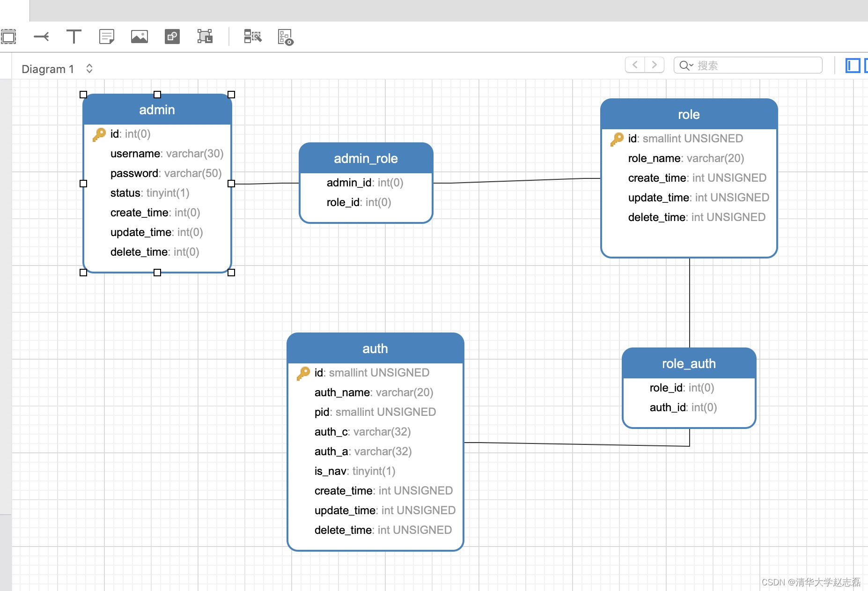Go to previous search result
Screen dimensions: 868x591
(635, 65)
